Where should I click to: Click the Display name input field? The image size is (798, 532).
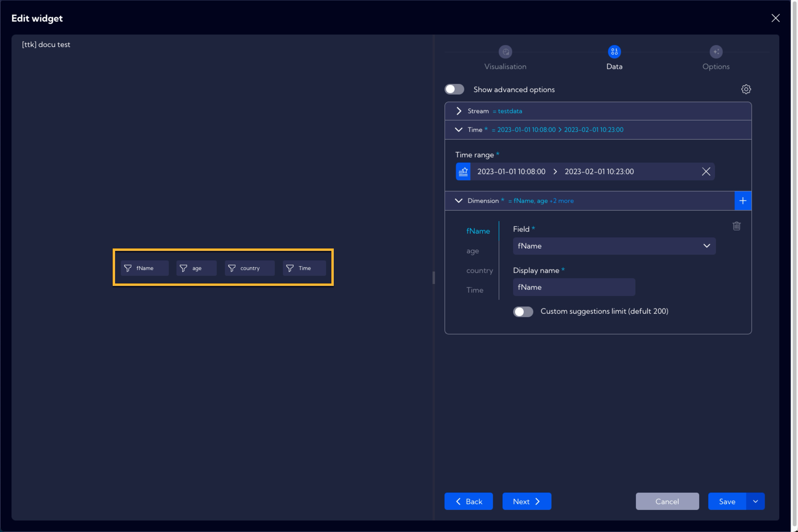click(x=574, y=287)
